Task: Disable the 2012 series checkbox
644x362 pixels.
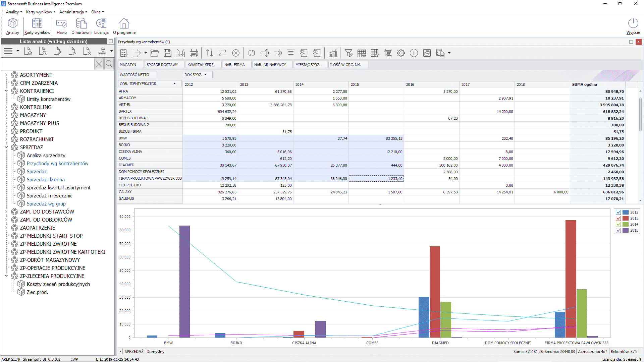Action: point(618,212)
